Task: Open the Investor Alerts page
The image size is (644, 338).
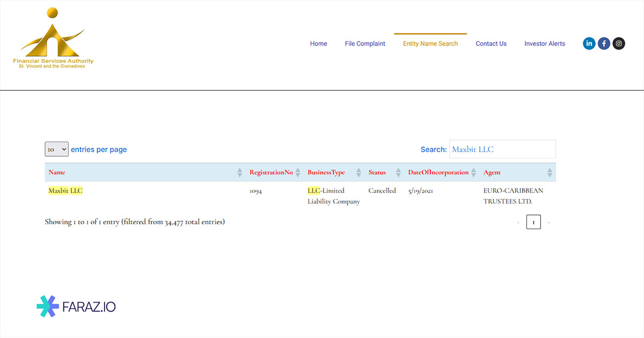Action: [545, 44]
